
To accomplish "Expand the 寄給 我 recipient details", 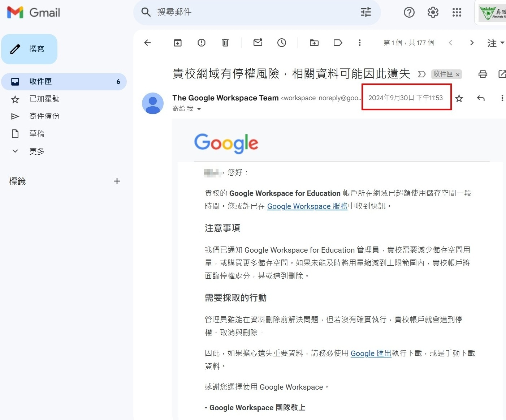I will click(x=199, y=109).
